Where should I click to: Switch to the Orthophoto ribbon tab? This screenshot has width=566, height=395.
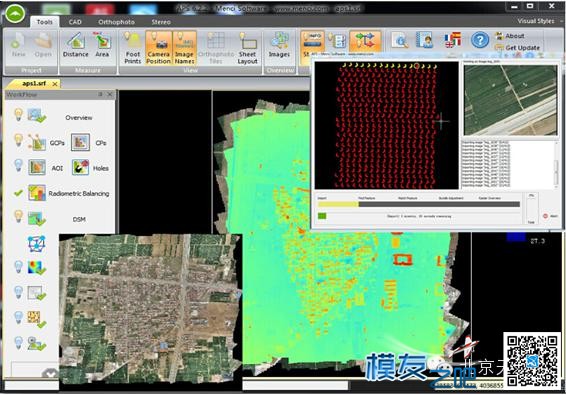[116, 22]
